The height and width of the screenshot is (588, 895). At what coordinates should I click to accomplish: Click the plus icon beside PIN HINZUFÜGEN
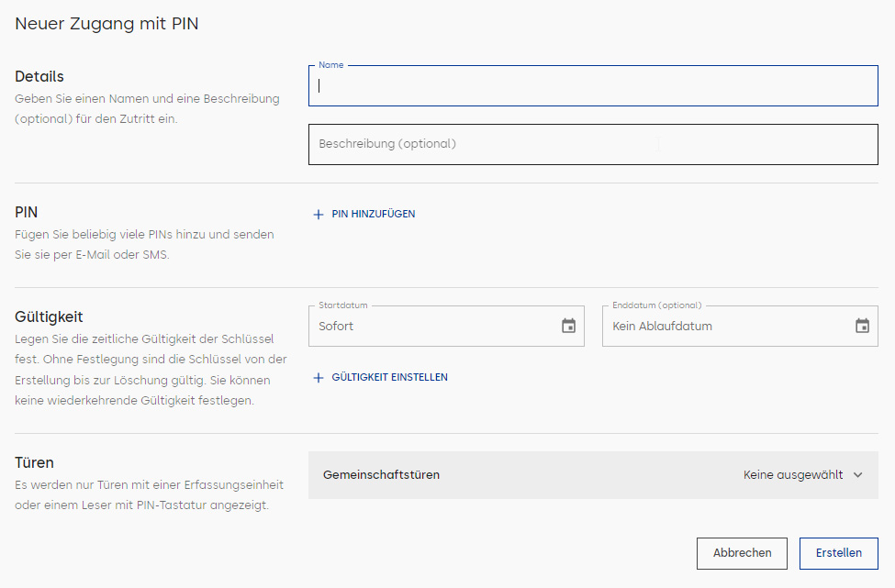pos(319,215)
